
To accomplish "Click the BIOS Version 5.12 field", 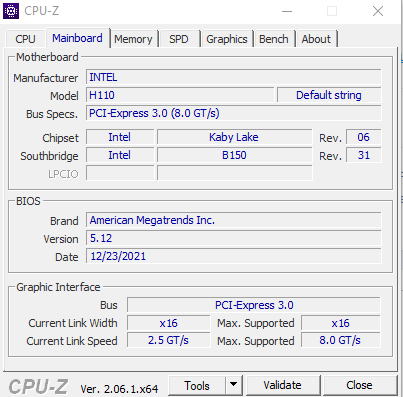I will [233, 238].
